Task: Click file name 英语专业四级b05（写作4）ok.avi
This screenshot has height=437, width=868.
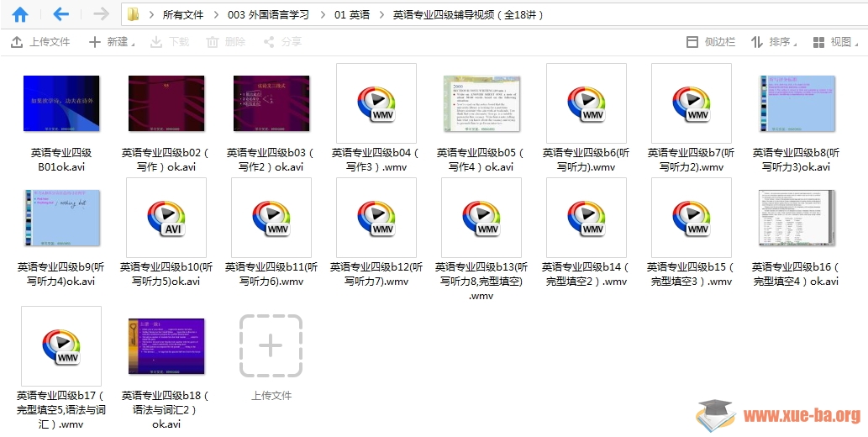Action: [x=481, y=160]
